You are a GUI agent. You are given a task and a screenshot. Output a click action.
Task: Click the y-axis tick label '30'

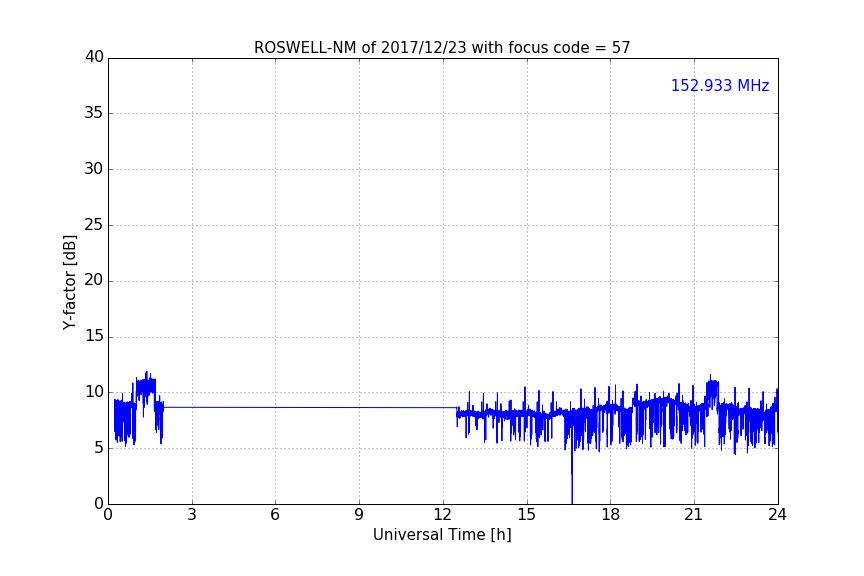pos(94,169)
